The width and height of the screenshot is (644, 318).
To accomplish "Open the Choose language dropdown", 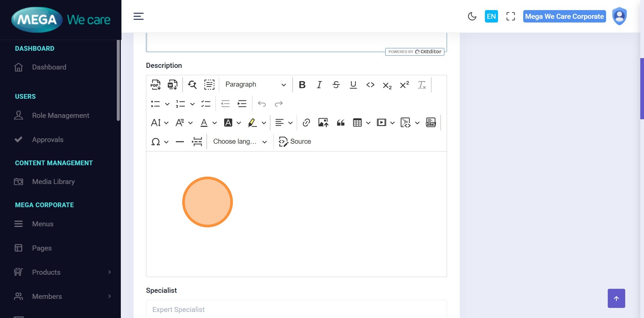I will pyautogui.click(x=240, y=142).
